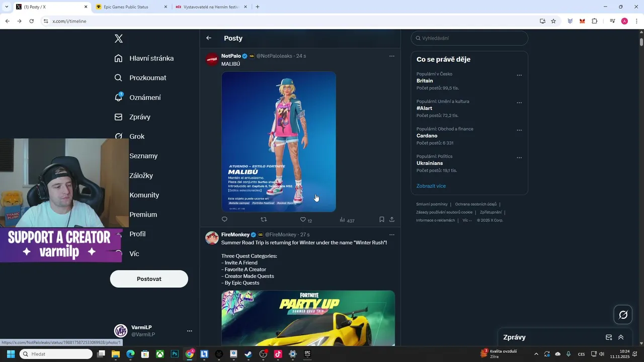The width and height of the screenshot is (644, 362).
Task: Open Zásady používání souborů cookie link
Action: tap(444, 212)
